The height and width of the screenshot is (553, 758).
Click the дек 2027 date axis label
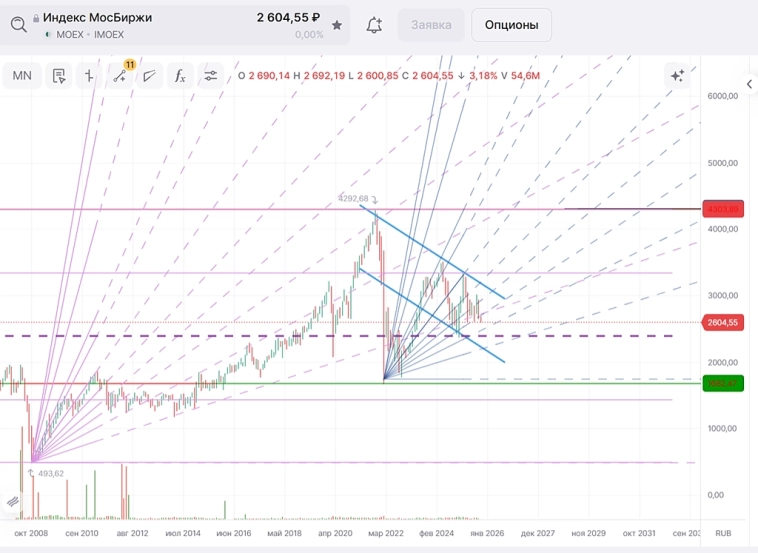click(x=538, y=533)
